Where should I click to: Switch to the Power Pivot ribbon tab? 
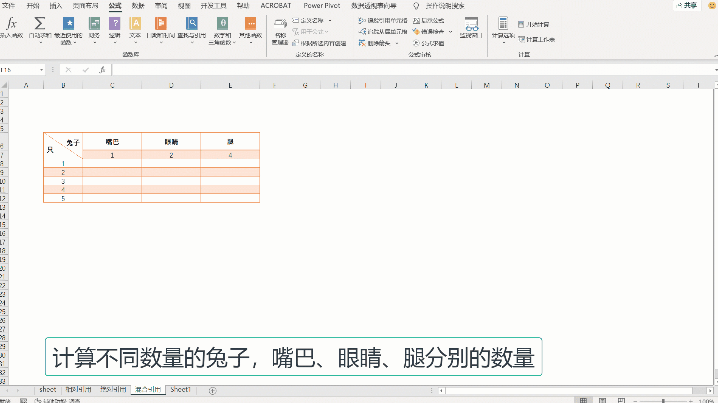point(321,5)
